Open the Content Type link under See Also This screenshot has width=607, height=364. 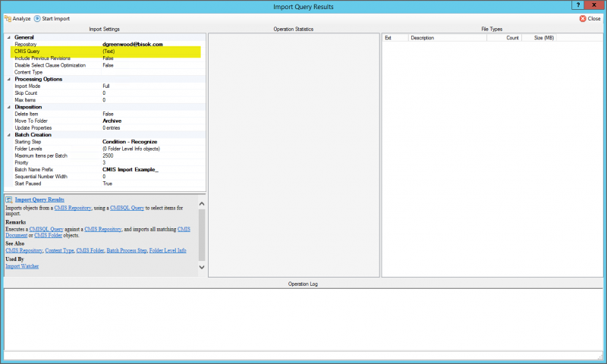pos(59,251)
